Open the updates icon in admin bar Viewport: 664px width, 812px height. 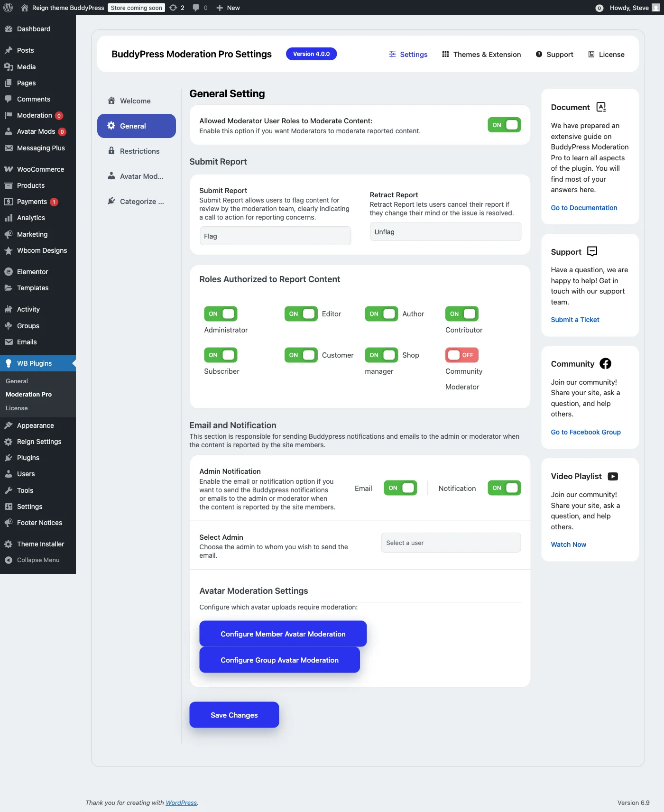point(173,8)
